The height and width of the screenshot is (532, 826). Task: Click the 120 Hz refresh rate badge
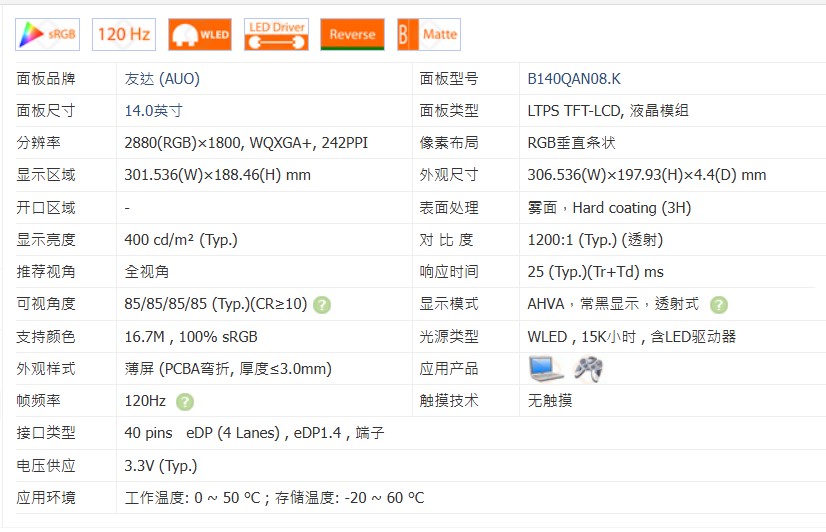pyautogui.click(x=124, y=34)
